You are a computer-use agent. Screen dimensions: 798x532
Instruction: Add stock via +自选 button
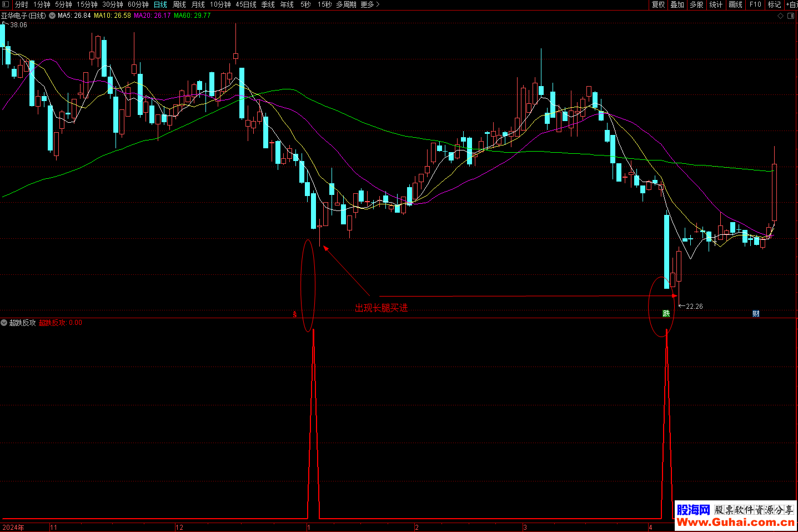click(x=791, y=4)
